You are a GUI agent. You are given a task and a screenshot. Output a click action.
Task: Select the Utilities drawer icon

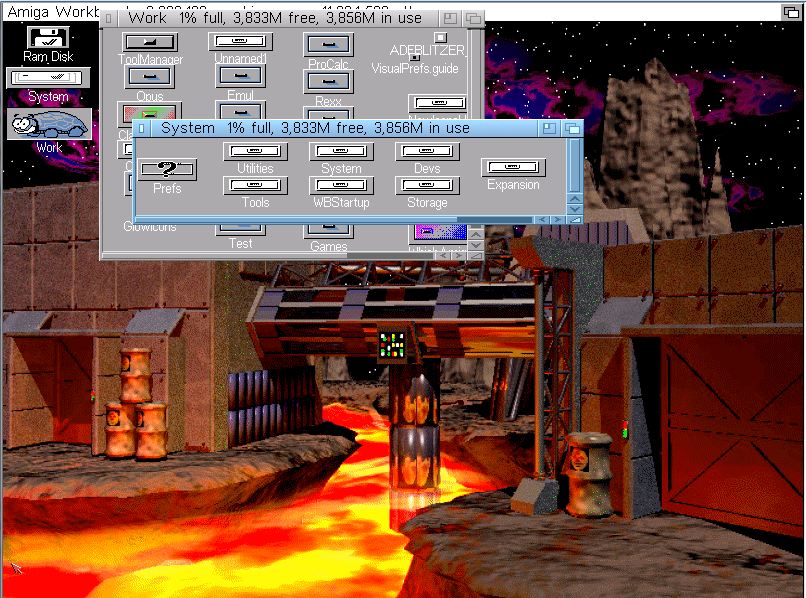(x=255, y=151)
